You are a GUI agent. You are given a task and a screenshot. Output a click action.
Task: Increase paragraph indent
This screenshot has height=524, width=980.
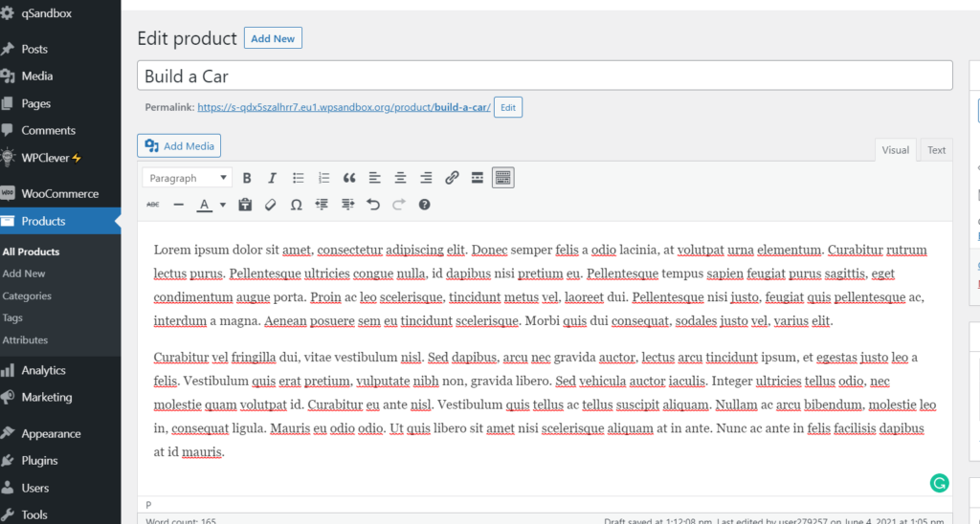347,205
